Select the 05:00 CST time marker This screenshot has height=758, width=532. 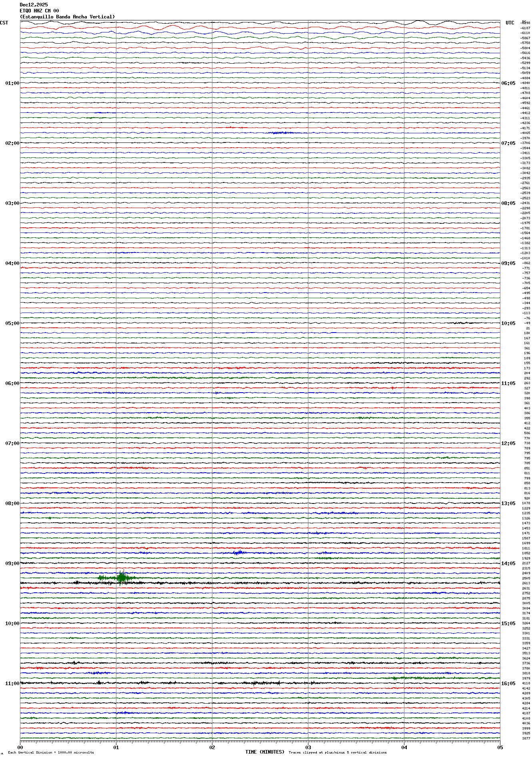click(x=12, y=323)
